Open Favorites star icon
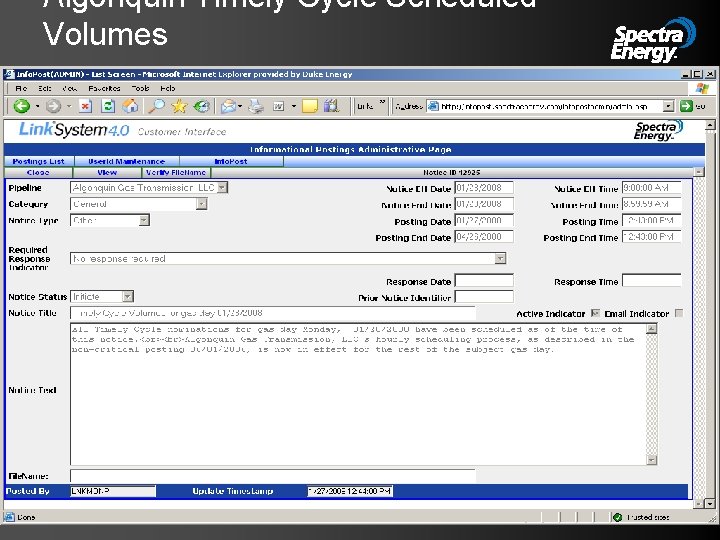The image size is (720, 540). tap(179, 107)
